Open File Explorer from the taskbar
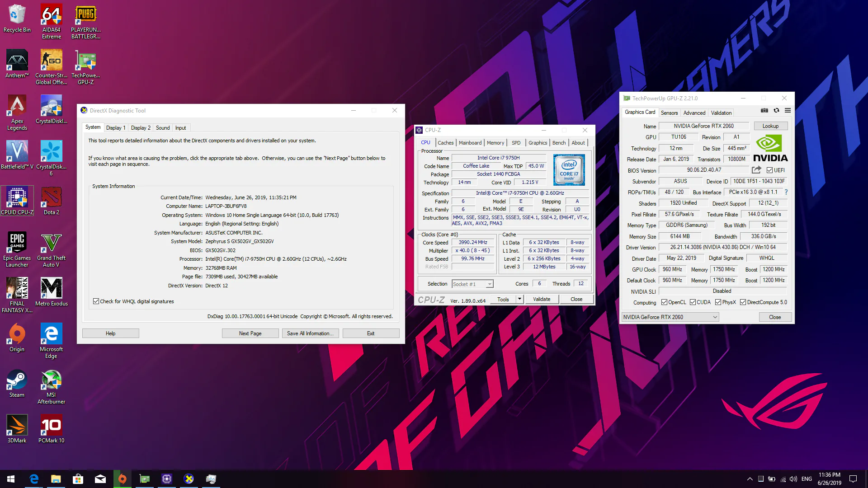 pos(56,479)
